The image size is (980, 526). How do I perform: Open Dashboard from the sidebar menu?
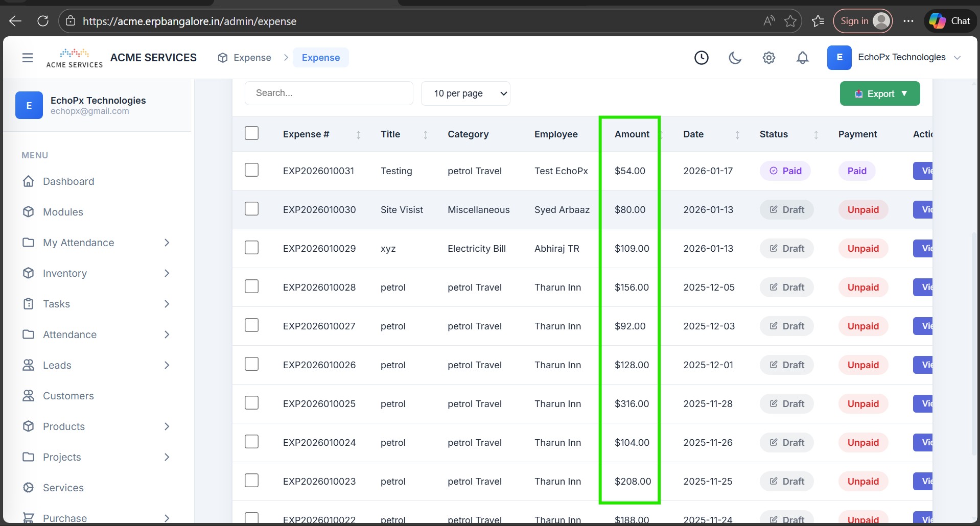(x=68, y=181)
